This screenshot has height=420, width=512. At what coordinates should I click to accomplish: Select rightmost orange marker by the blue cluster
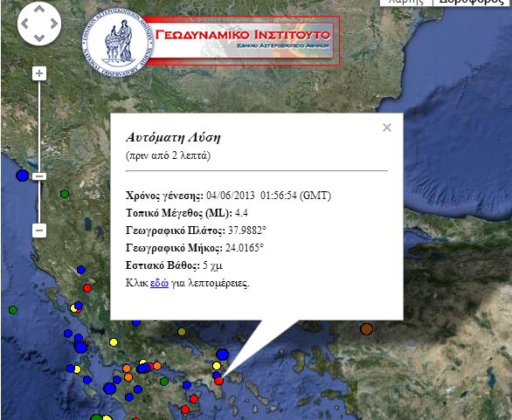157,366
